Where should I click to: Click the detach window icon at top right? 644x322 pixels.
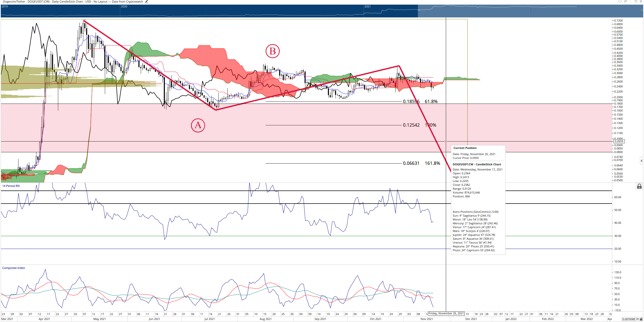(636, 1)
